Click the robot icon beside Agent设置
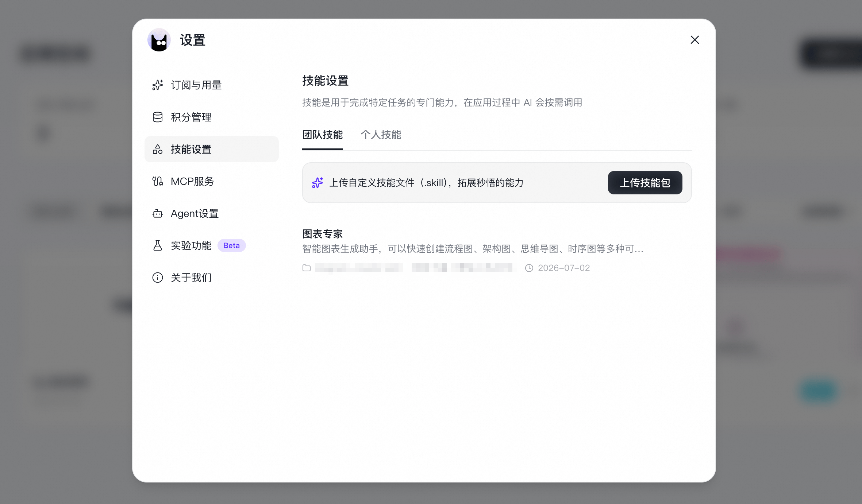Image resolution: width=862 pixels, height=504 pixels. tap(158, 213)
